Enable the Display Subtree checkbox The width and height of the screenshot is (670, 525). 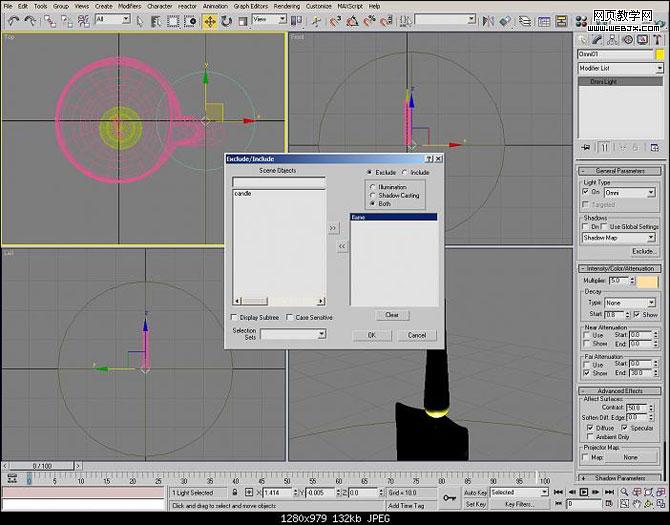click(236, 317)
